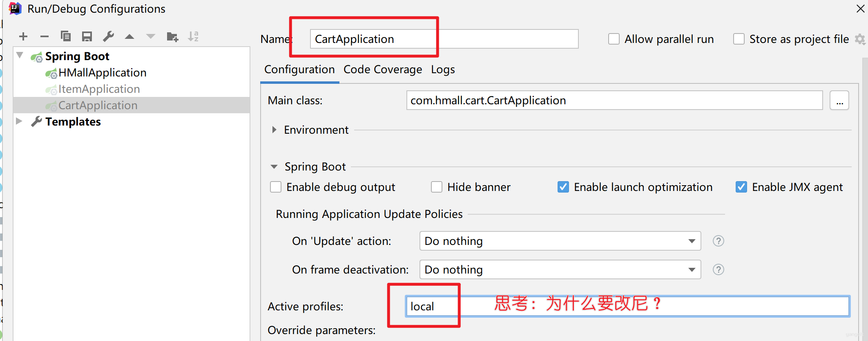The image size is (868, 341).
Task: Expand the Templates tree node
Action: pyautogui.click(x=19, y=121)
